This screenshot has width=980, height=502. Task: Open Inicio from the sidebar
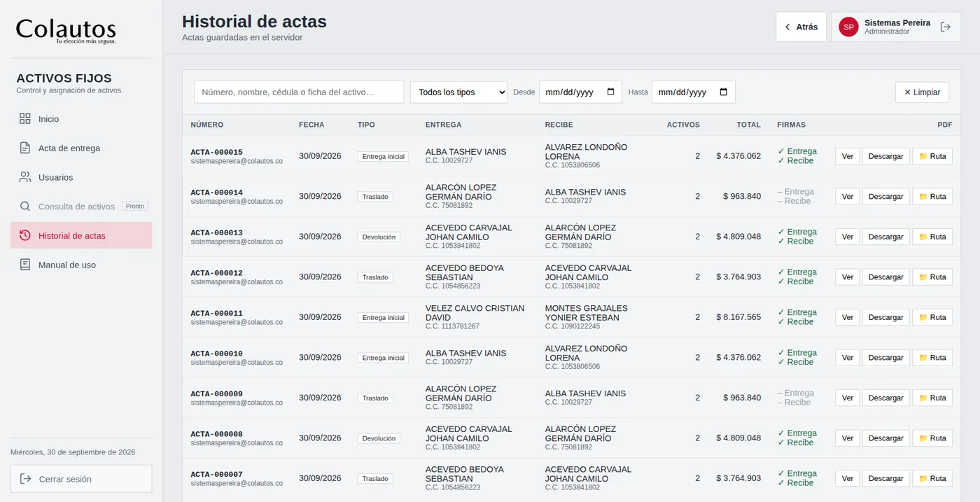point(81,119)
